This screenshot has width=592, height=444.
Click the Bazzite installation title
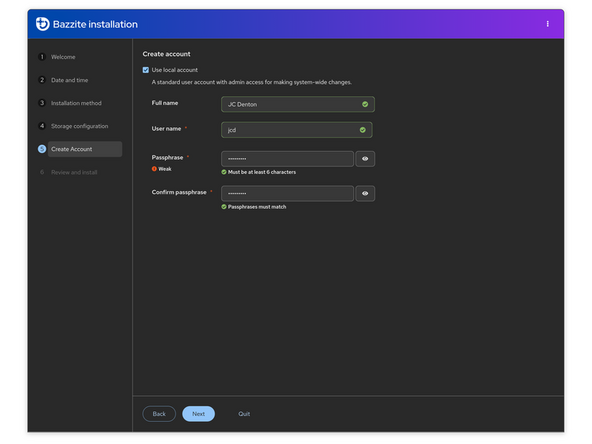pyautogui.click(x=95, y=24)
